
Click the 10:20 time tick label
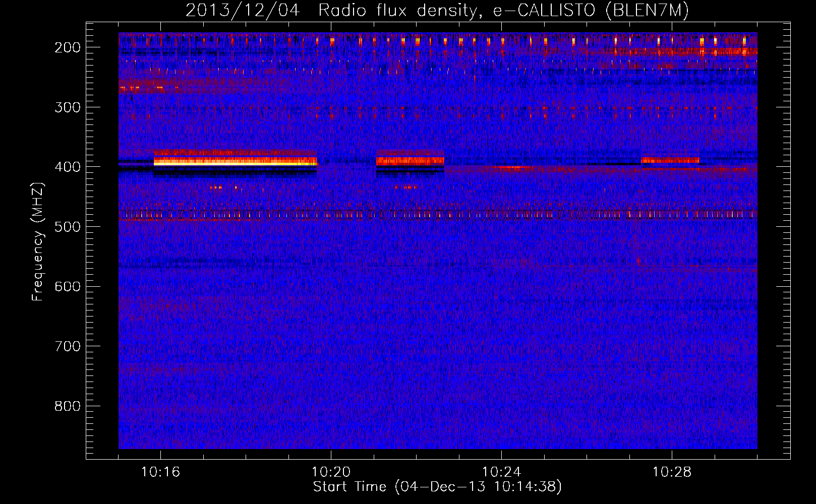331,472
